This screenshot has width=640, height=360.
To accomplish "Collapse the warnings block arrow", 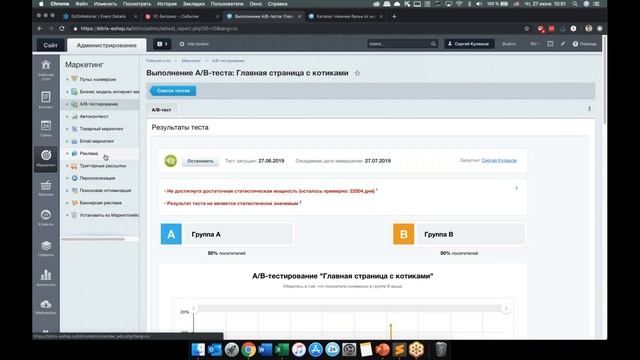I will pos(516,189).
